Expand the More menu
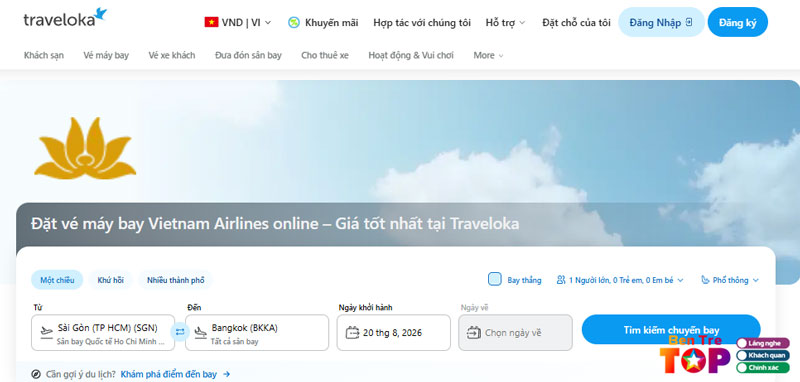800x382 pixels. (488, 55)
